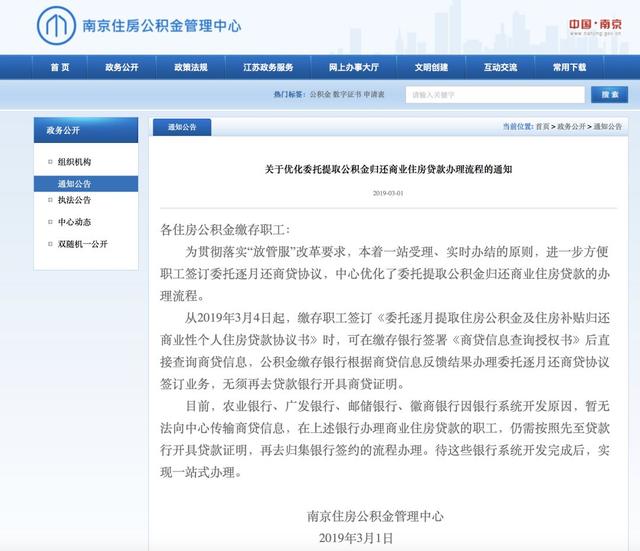The height and width of the screenshot is (551, 640).
Task: Click the 申请表 hot tag
Action: [374, 94]
